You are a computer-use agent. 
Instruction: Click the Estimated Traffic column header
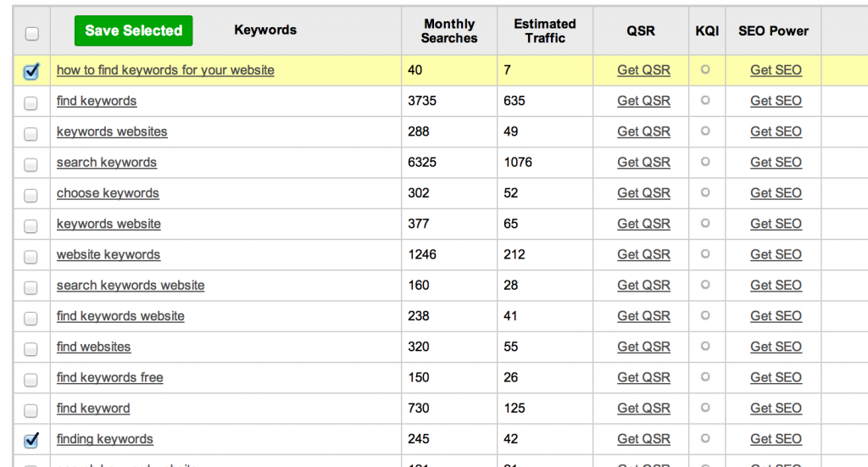click(545, 31)
